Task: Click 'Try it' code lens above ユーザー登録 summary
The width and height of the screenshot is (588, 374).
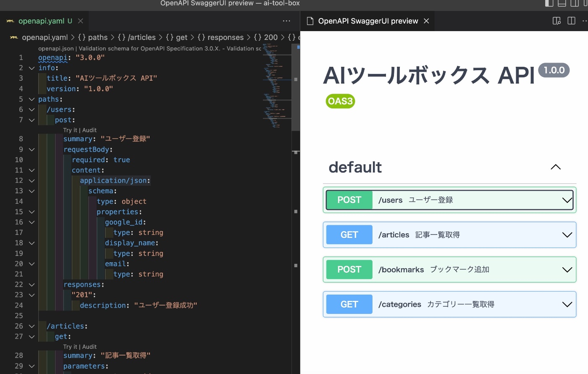Action: coord(70,130)
